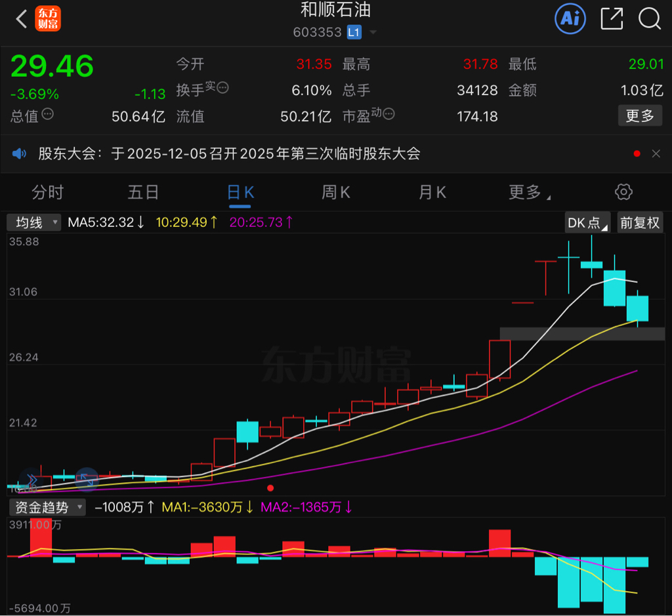Viewport: 672px width, 616px height.
Task: Click the 更多 button in quote panel
Action: (640, 115)
